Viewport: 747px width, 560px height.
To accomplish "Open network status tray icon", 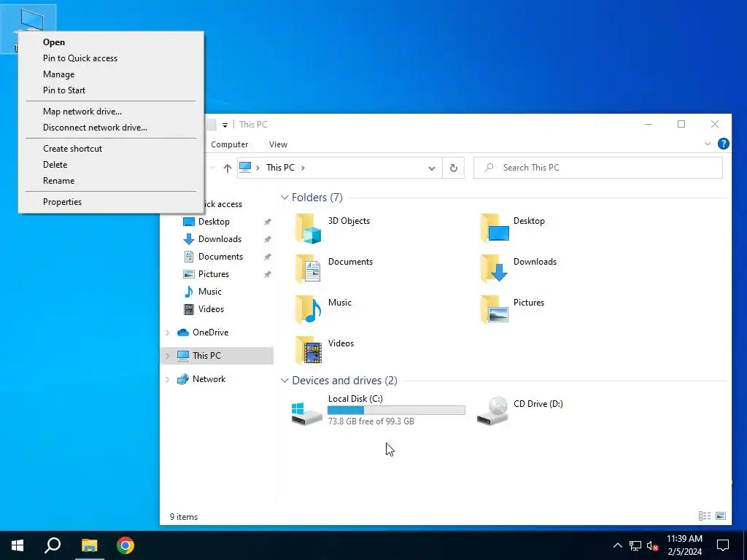I will (x=635, y=545).
